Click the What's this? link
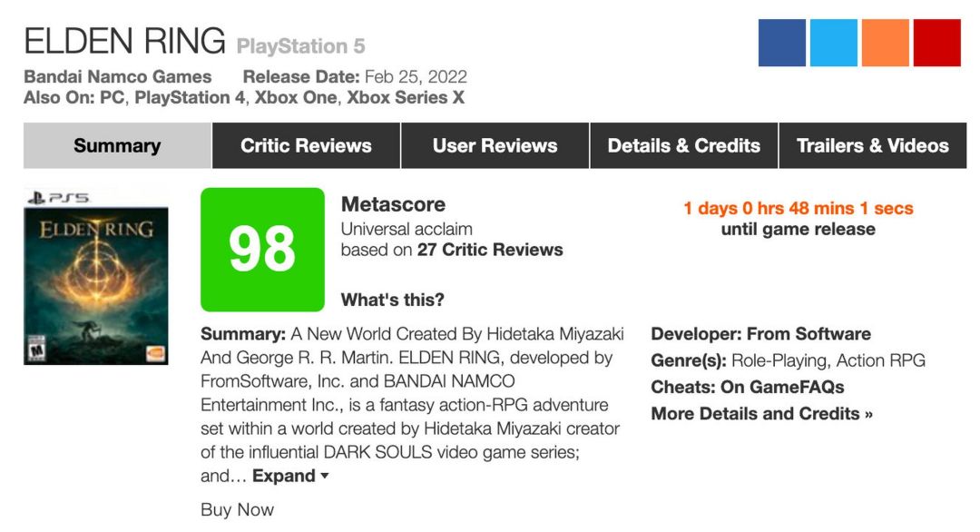Screen dimensions: 980x532 pyautogui.click(x=392, y=300)
